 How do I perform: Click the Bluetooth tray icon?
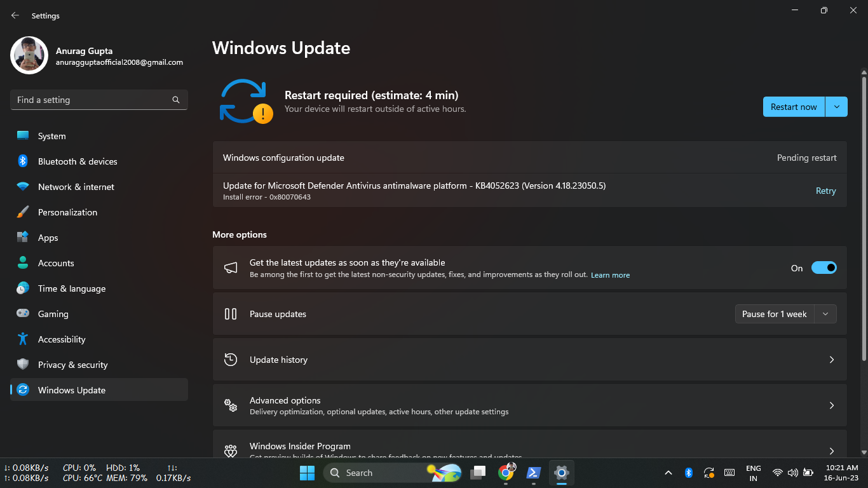[x=688, y=473]
